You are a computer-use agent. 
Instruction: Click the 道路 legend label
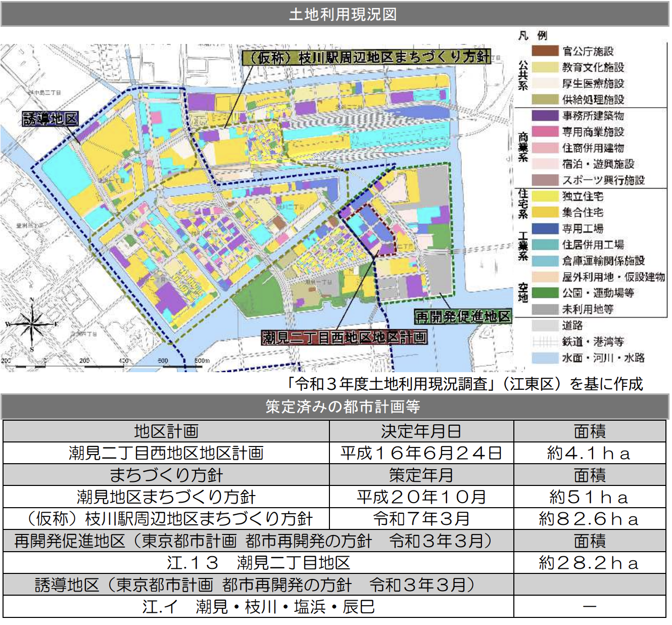point(572,325)
